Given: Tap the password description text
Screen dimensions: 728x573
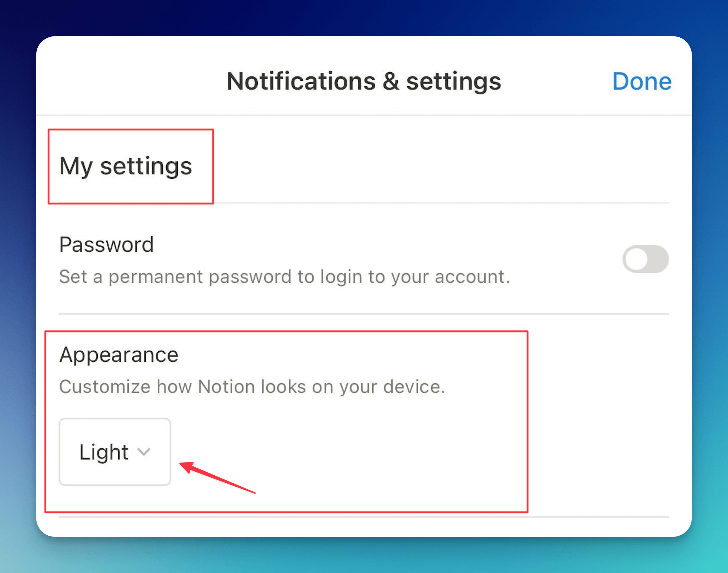Looking at the screenshot, I should coord(285,276).
